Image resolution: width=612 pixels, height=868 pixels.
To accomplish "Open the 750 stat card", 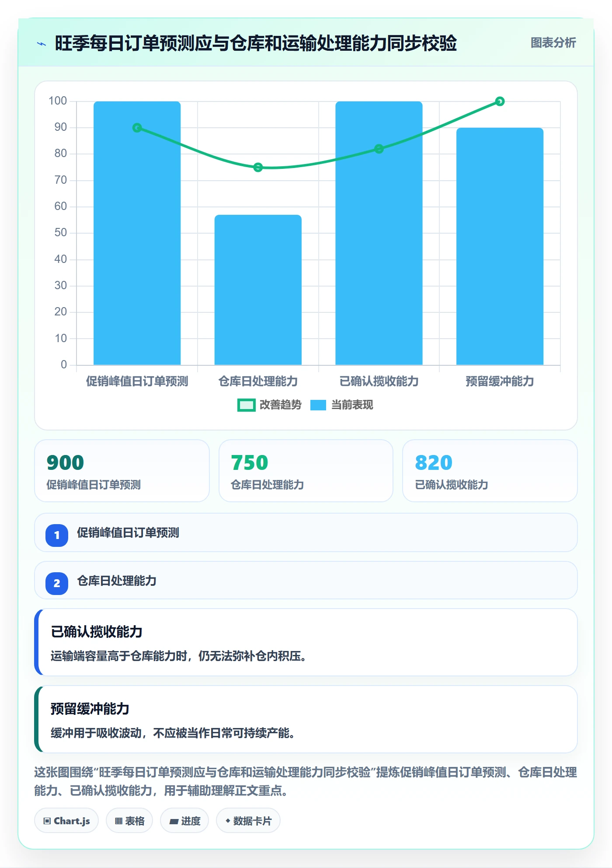I will tap(306, 471).
